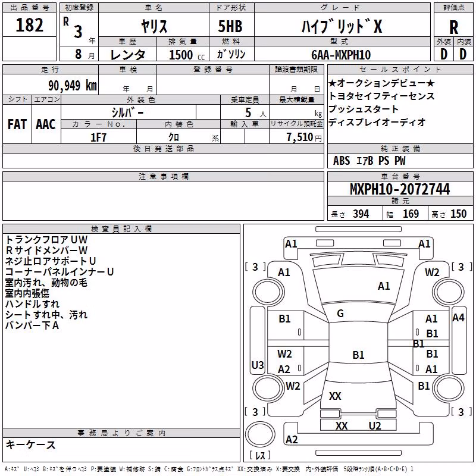Click the sales point トヨタセイフティーセンス
476x476 pixels.
click(x=381, y=96)
